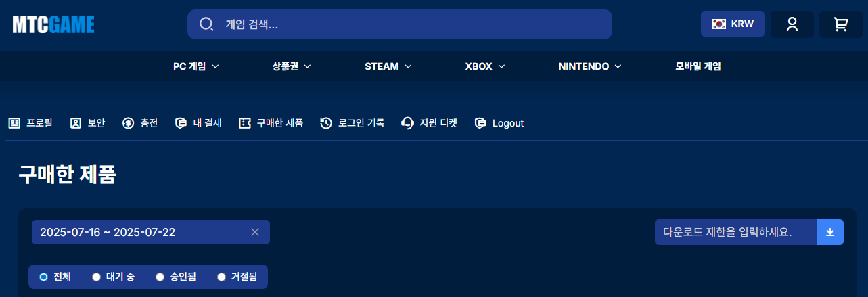
Task: Click the MTCGAME logo
Action: pos(53,24)
